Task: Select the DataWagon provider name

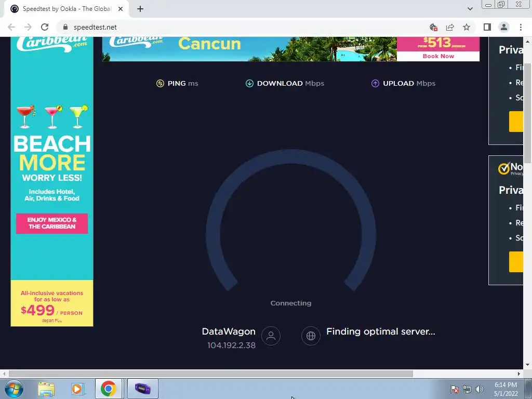Action: click(x=229, y=331)
